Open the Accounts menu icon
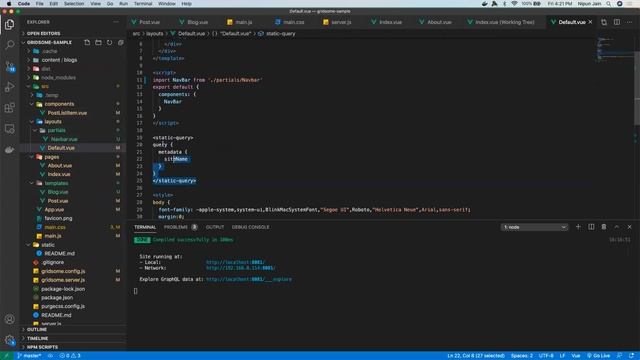The width and height of the screenshot is (640, 360). (9, 319)
